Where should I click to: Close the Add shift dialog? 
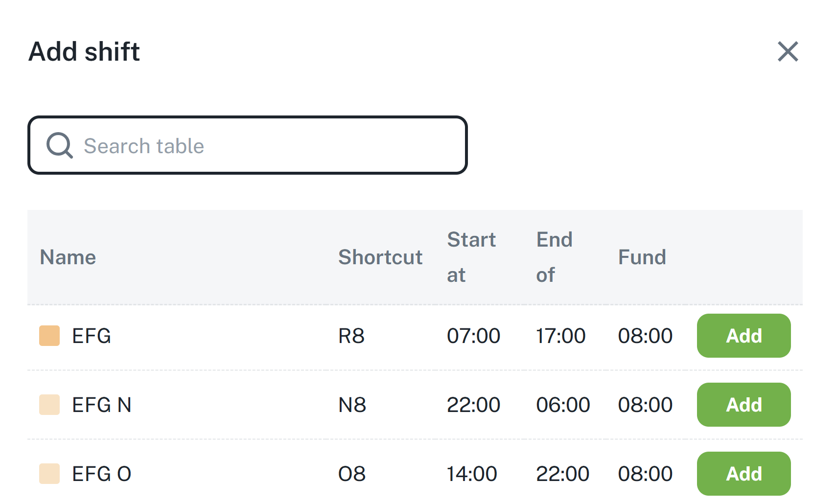click(x=788, y=51)
